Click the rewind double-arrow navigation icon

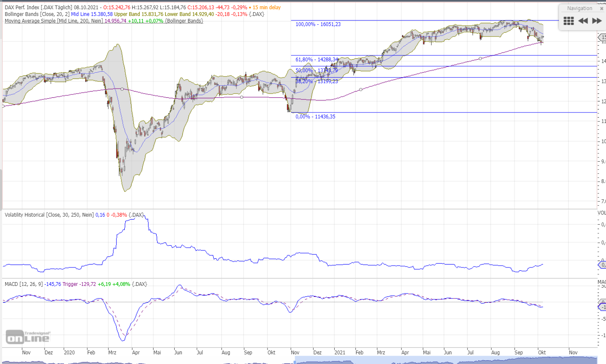click(x=583, y=21)
